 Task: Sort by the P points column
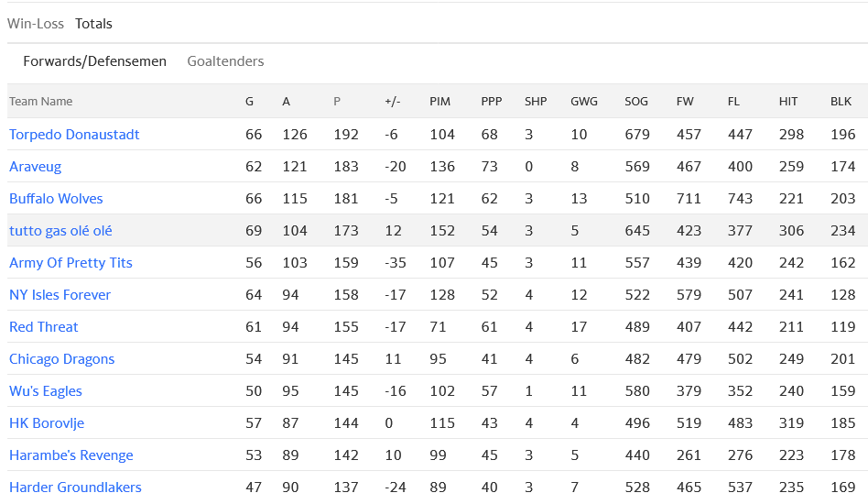(x=337, y=102)
